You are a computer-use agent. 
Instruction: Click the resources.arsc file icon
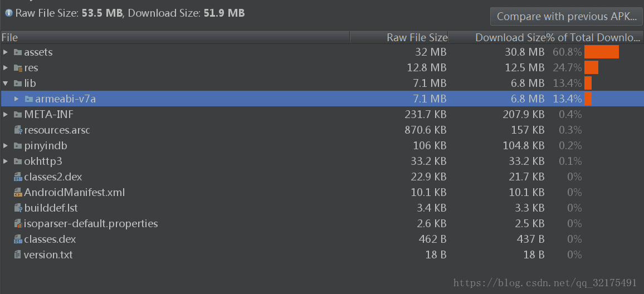tap(18, 130)
